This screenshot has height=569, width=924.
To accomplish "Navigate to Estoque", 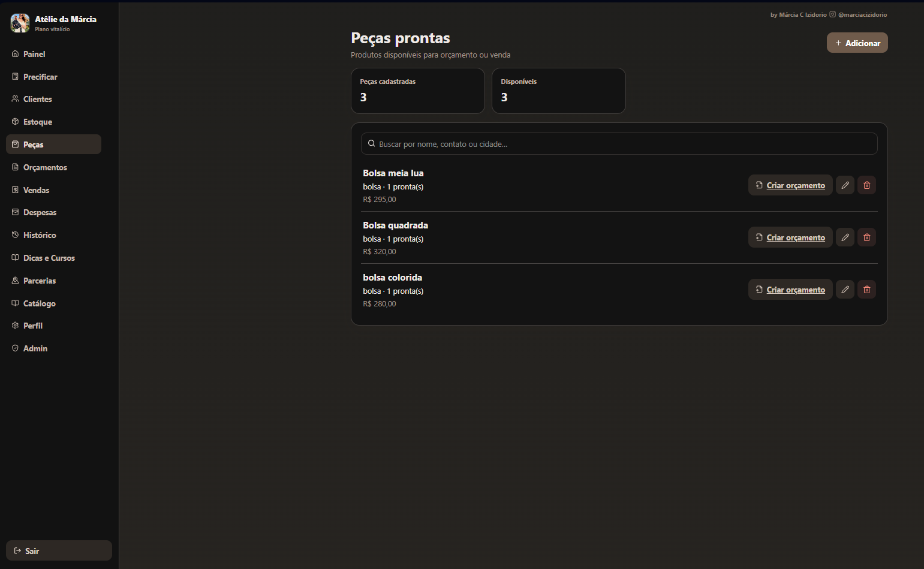I will [x=53, y=122].
